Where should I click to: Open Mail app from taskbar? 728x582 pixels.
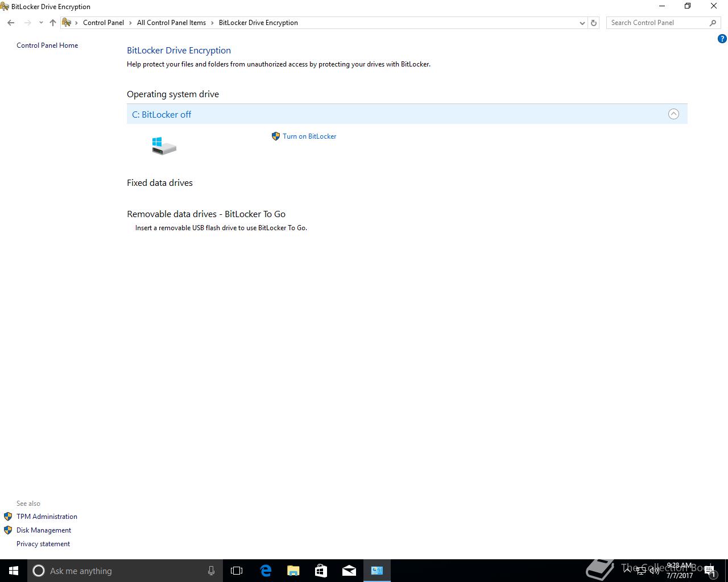[x=349, y=571]
